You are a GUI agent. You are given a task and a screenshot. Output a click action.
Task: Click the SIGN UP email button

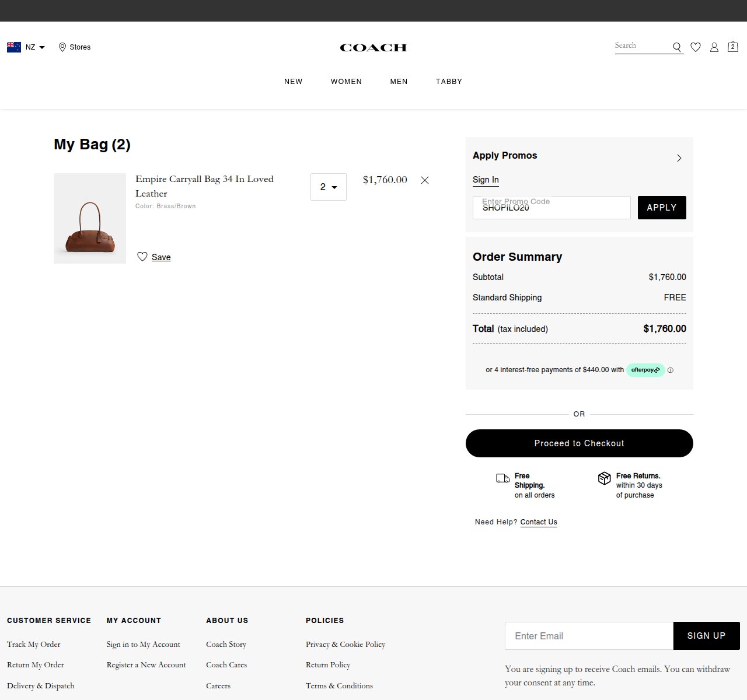coord(707,636)
